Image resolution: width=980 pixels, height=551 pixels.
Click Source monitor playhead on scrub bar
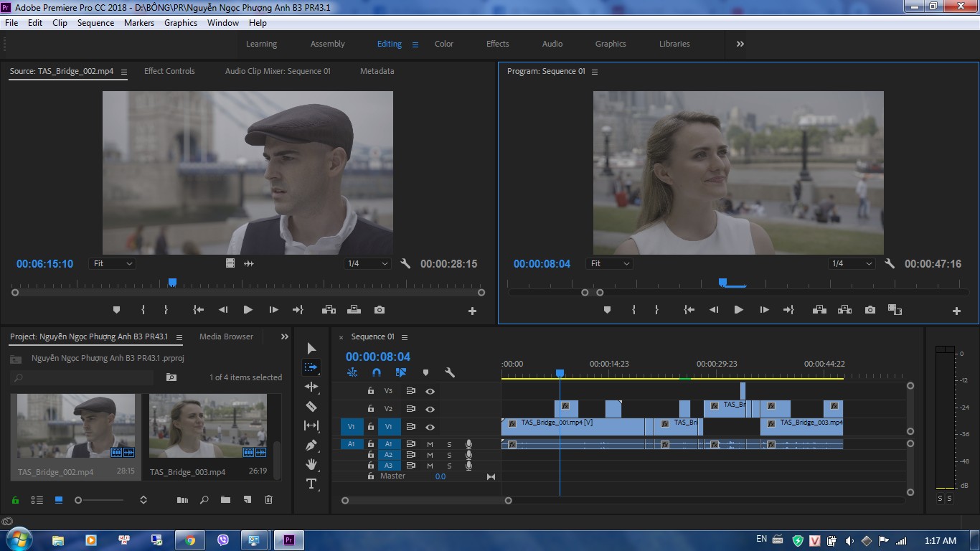pyautogui.click(x=172, y=283)
